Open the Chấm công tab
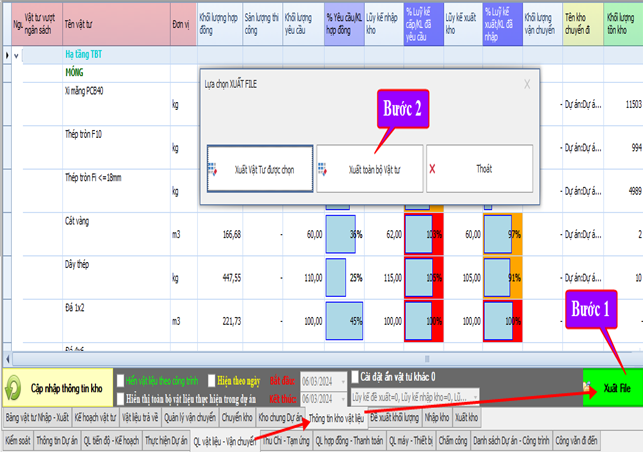 452,440
